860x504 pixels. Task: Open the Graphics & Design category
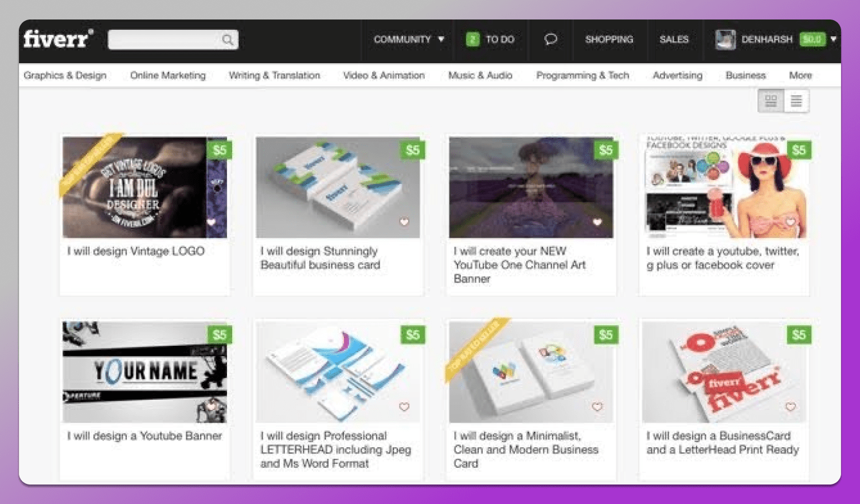(65, 75)
